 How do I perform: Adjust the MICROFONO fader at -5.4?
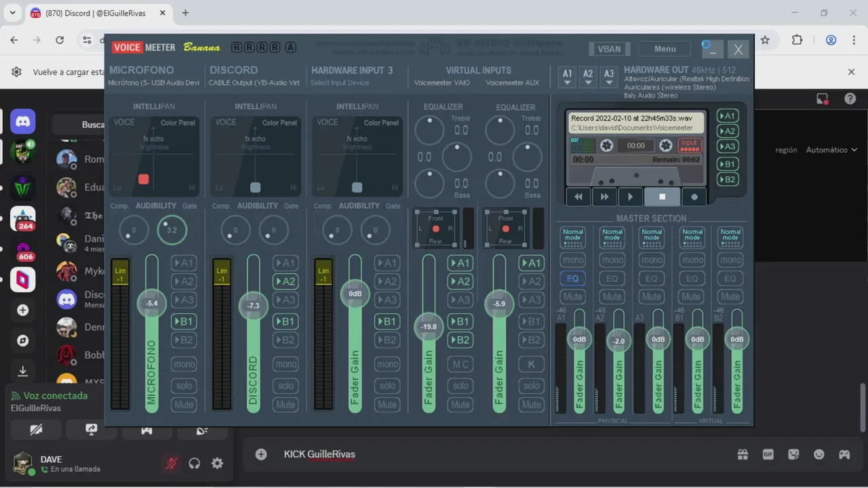coord(151,303)
